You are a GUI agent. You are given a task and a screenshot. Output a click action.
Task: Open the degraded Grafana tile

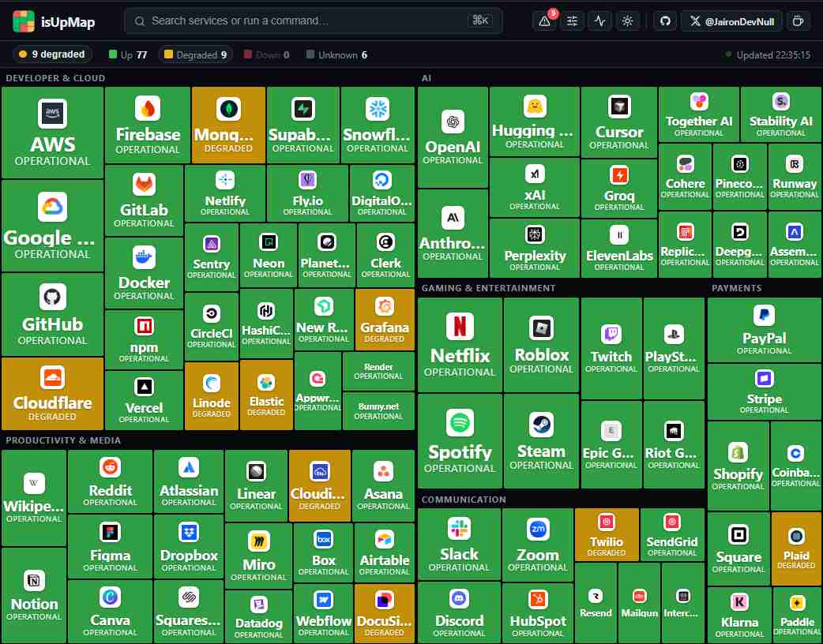pyautogui.click(x=385, y=320)
